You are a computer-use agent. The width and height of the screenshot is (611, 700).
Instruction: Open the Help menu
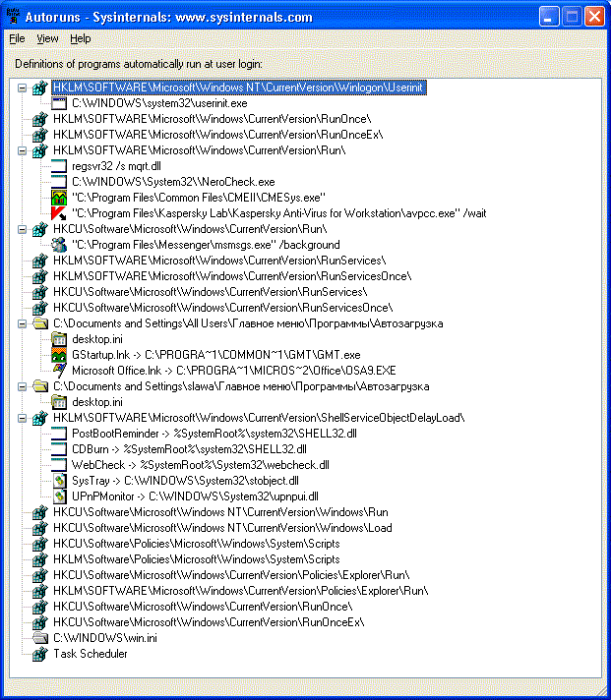click(81, 39)
